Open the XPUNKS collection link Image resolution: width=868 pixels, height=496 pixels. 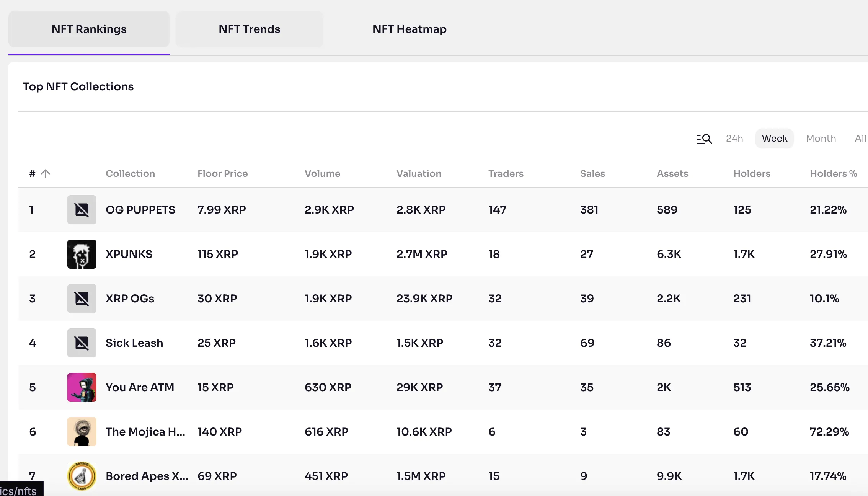click(x=129, y=254)
